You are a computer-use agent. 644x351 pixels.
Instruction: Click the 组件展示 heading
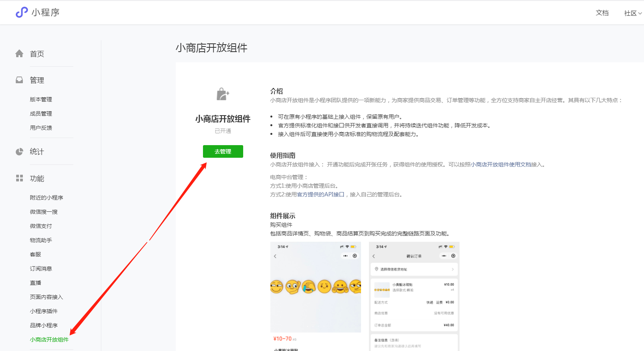pyautogui.click(x=283, y=216)
